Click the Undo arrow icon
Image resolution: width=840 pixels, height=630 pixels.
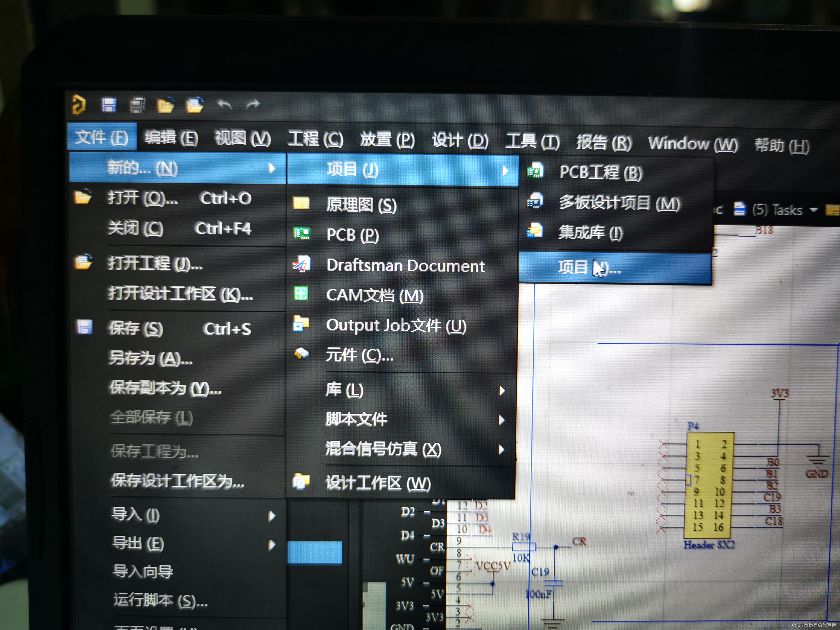click(225, 105)
